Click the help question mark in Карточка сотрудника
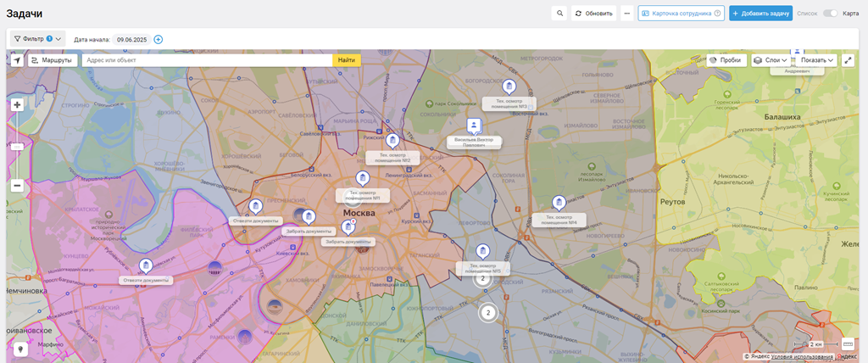The height and width of the screenshot is (363, 868). (717, 14)
